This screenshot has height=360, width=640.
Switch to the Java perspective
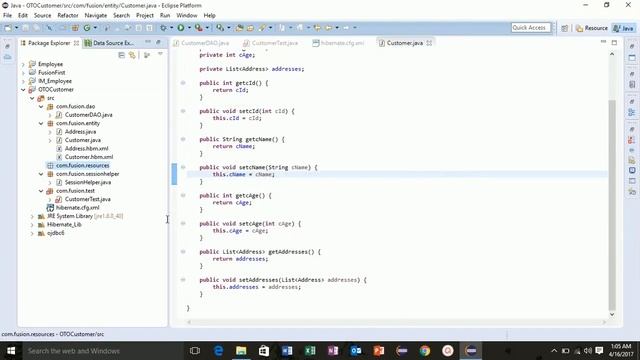(623, 28)
